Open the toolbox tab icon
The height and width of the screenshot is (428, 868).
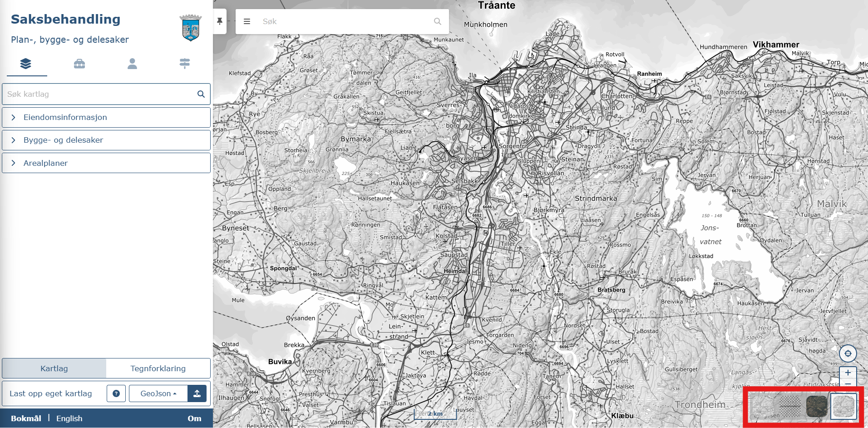tap(79, 64)
